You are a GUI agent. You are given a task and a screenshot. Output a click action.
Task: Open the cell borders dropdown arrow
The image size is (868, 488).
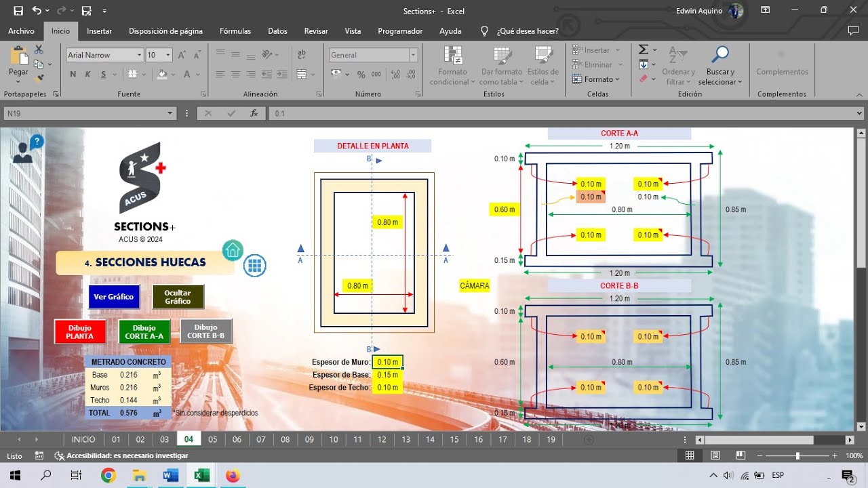(144, 75)
